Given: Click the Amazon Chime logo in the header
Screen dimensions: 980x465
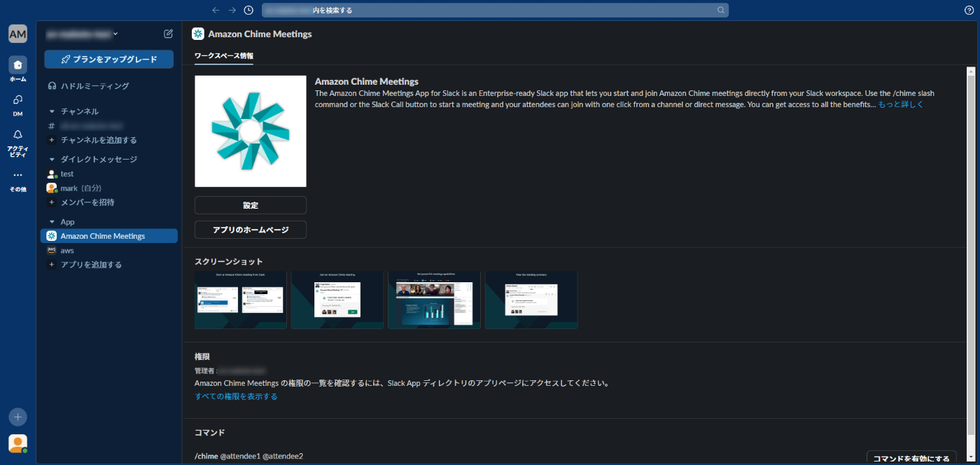Looking at the screenshot, I should (x=198, y=34).
